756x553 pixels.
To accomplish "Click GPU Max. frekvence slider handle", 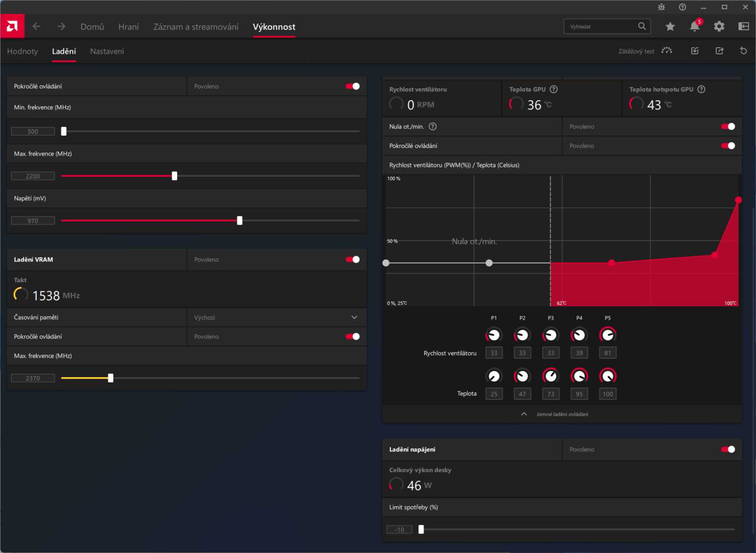I will pyautogui.click(x=174, y=176).
